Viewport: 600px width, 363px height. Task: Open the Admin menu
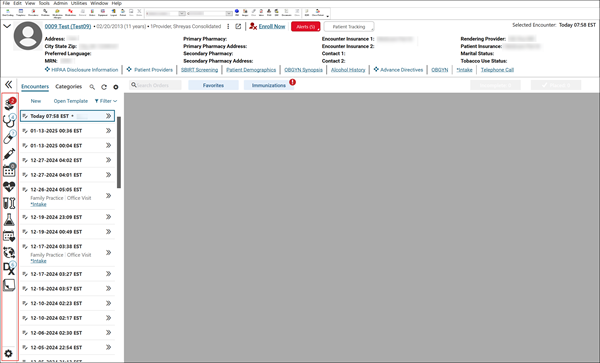60,3
